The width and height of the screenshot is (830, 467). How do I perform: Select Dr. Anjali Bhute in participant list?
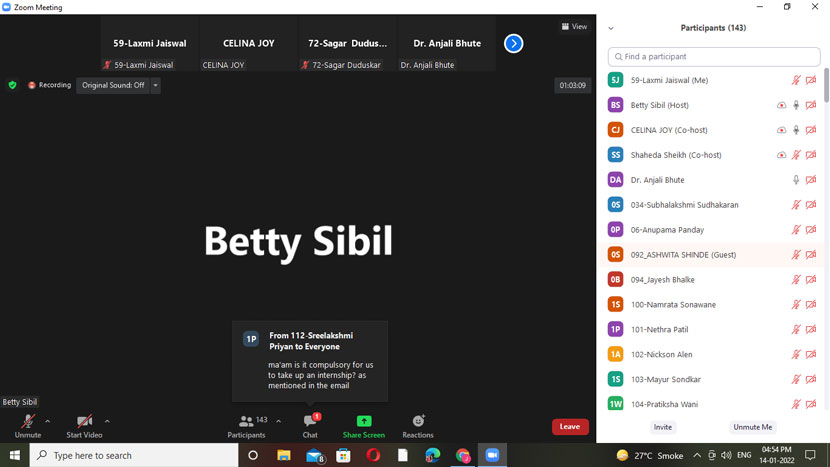(x=657, y=180)
